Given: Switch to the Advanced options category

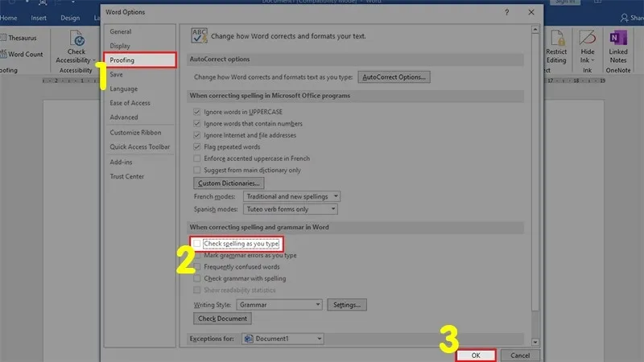Looking at the screenshot, I should 124,117.
